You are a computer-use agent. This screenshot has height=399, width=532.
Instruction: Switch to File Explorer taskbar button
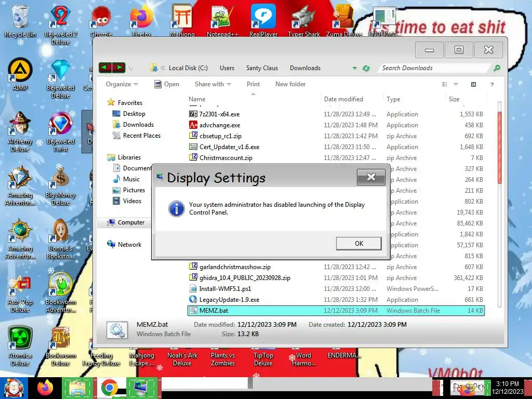pyautogui.click(x=77, y=388)
